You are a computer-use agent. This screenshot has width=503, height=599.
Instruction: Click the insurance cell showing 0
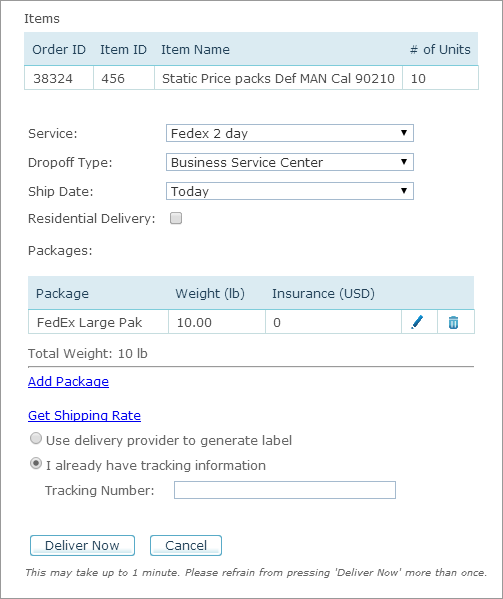(333, 322)
